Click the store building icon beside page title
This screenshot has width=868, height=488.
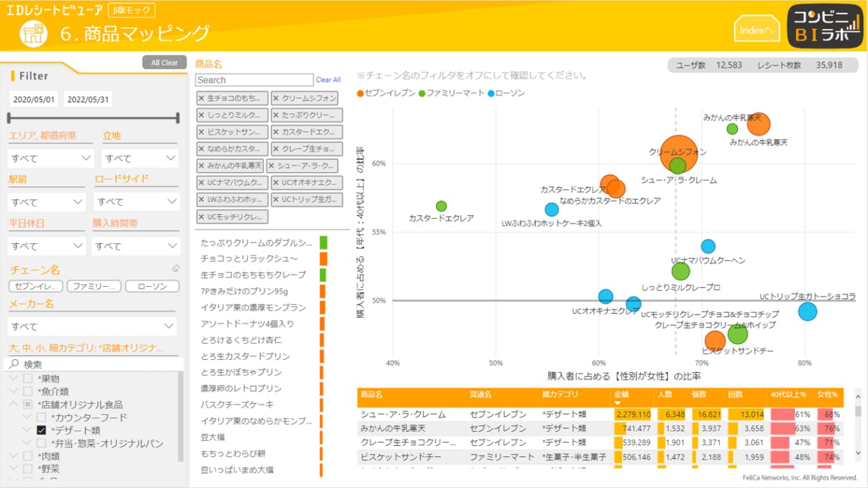pyautogui.click(x=34, y=34)
